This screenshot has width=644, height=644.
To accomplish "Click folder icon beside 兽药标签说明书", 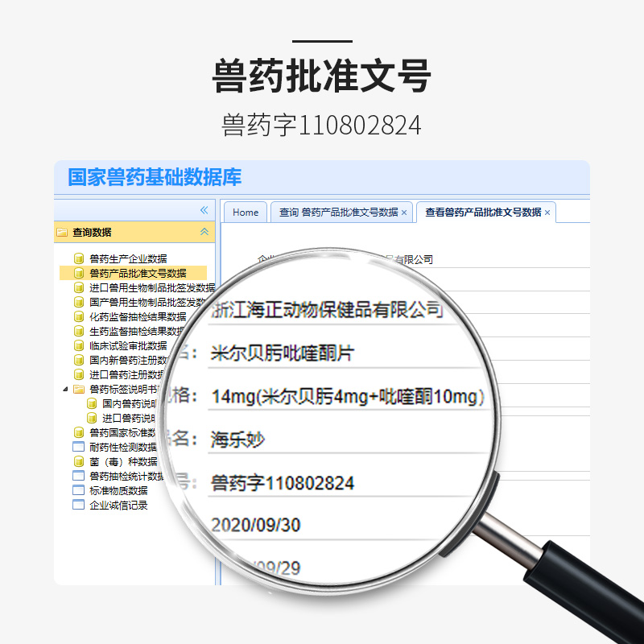I will click(x=78, y=389).
